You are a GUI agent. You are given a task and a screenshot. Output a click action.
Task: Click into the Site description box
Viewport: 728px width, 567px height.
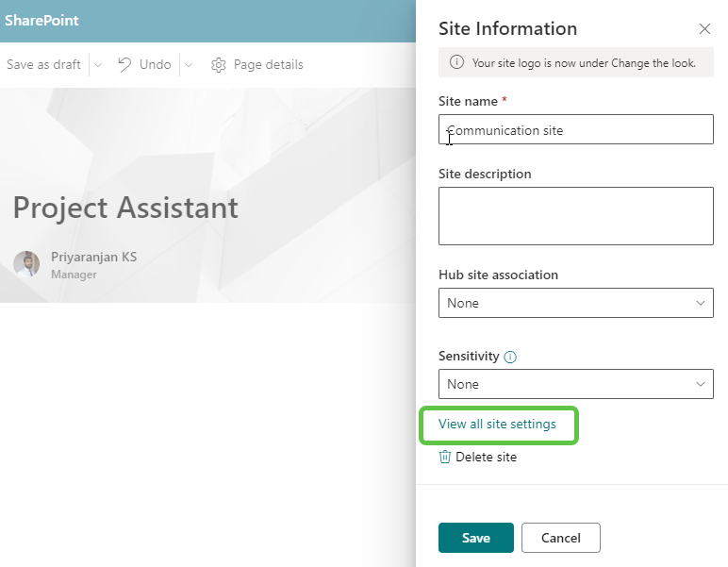click(575, 215)
